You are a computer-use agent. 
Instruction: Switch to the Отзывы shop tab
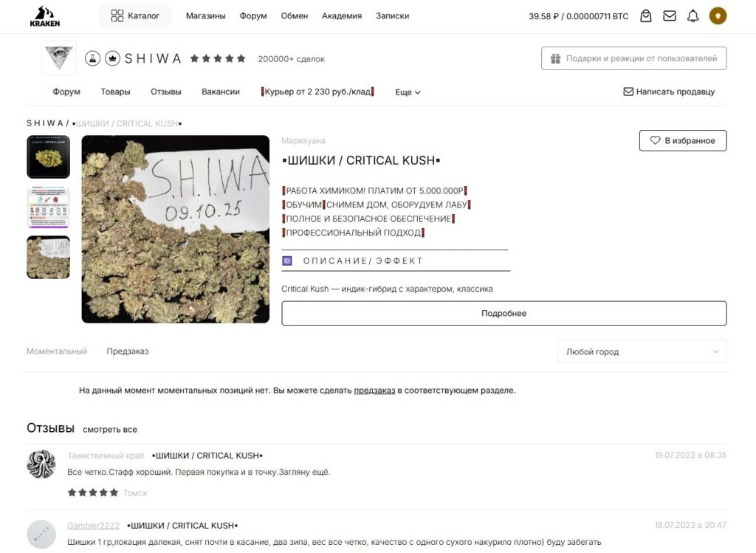[165, 92]
